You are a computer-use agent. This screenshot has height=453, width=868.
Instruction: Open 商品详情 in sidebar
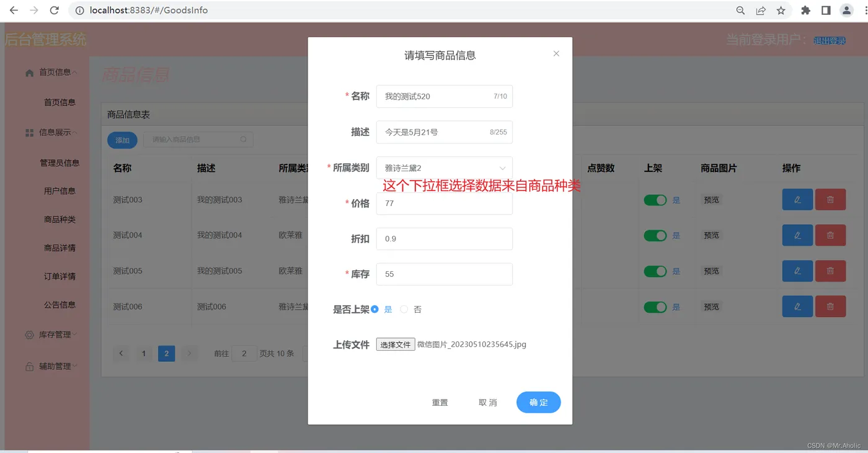click(60, 248)
